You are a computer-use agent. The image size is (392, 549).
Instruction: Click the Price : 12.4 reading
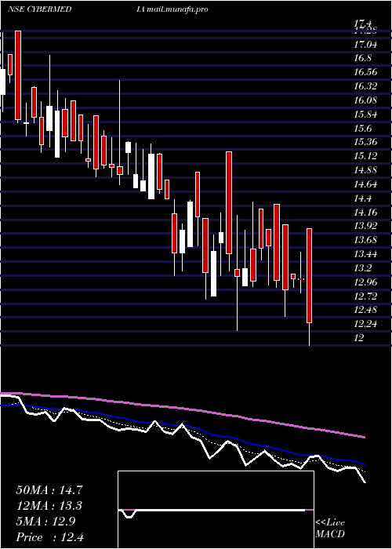49,537
